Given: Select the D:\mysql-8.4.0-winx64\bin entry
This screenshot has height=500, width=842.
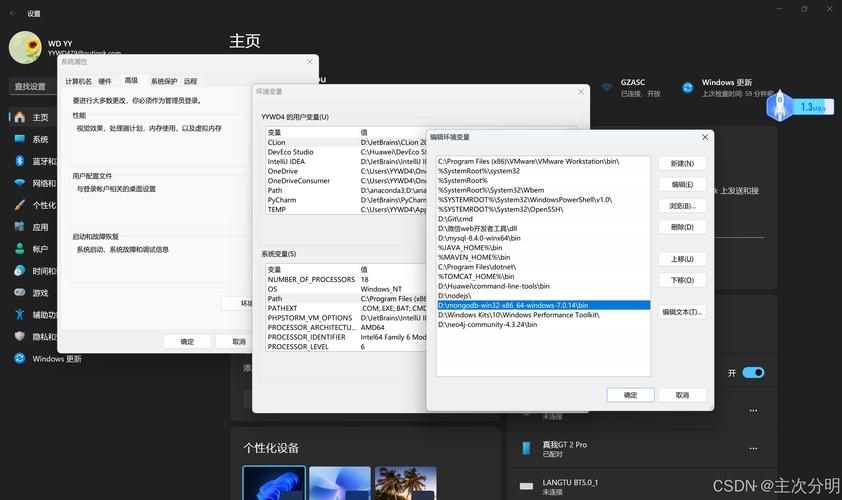Looking at the screenshot, I should click(543, 238).
